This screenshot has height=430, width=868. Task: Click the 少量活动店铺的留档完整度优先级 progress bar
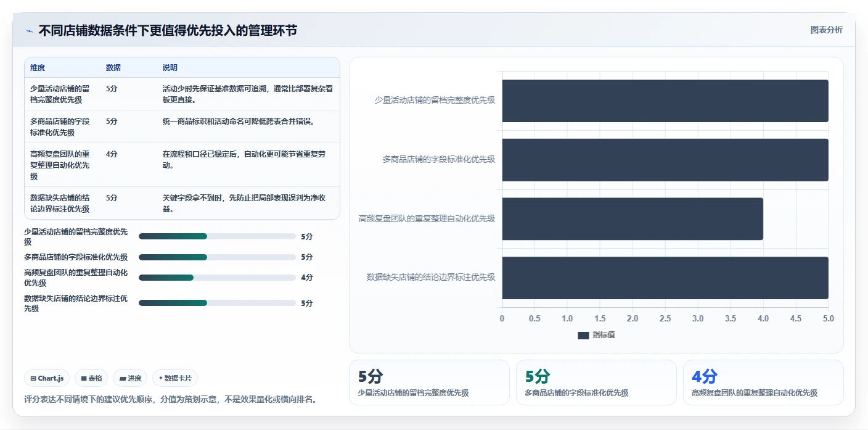point(217,236)
